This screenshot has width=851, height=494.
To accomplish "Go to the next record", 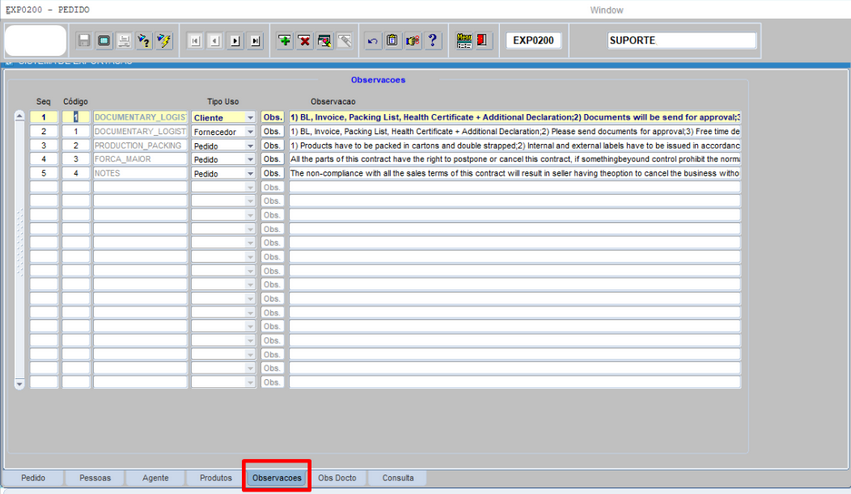I will pyautogui.click(x=236, y=41).
